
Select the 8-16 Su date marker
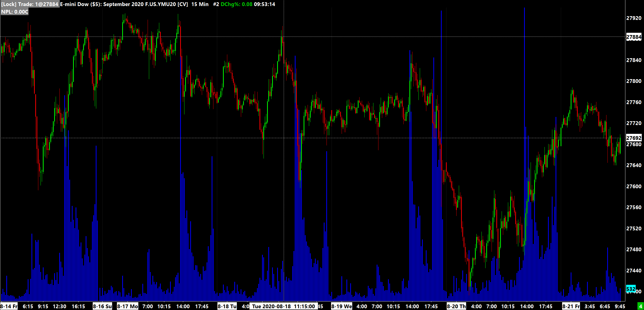point(102,306)
